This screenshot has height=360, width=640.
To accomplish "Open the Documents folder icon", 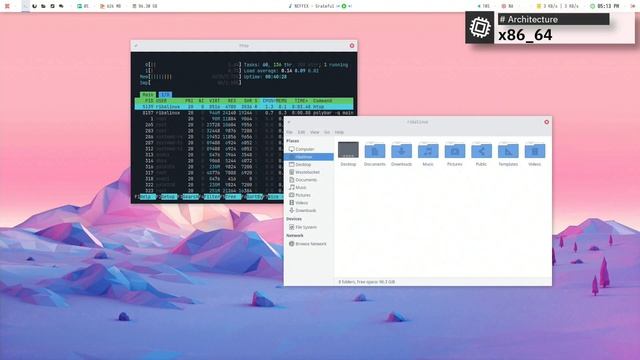I will [x=375, y=150].
